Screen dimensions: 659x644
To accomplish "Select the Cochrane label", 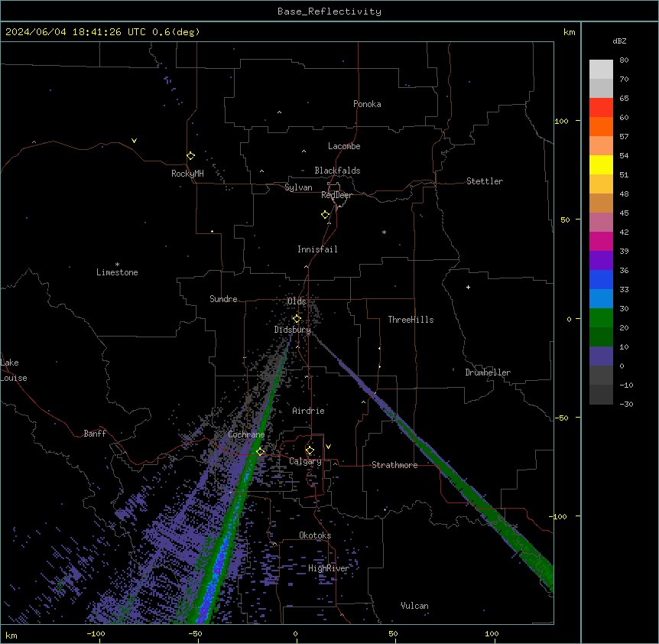I will tap(246, 434).
